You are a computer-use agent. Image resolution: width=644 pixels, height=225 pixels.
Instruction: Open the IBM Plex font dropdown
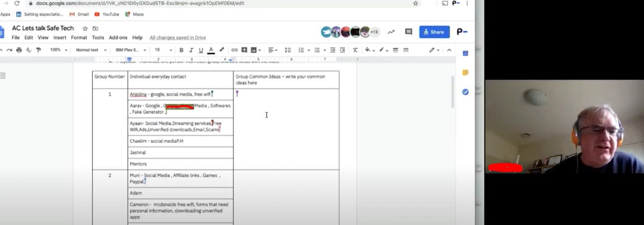click(131, 50)
